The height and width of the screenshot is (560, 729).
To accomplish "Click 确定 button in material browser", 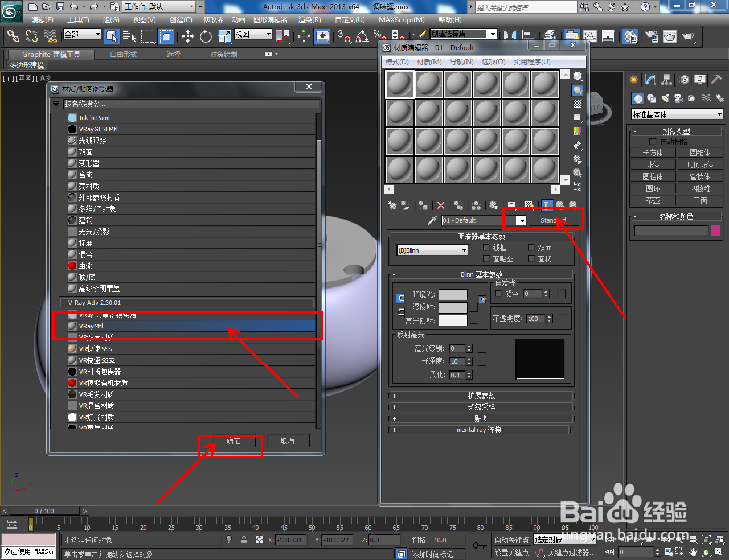I will click(234, 441).
